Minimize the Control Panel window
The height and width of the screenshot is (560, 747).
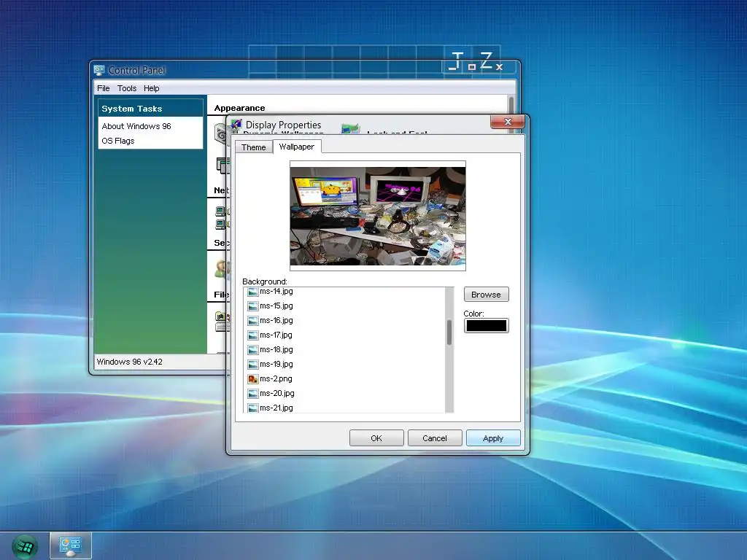coord(453,69)
